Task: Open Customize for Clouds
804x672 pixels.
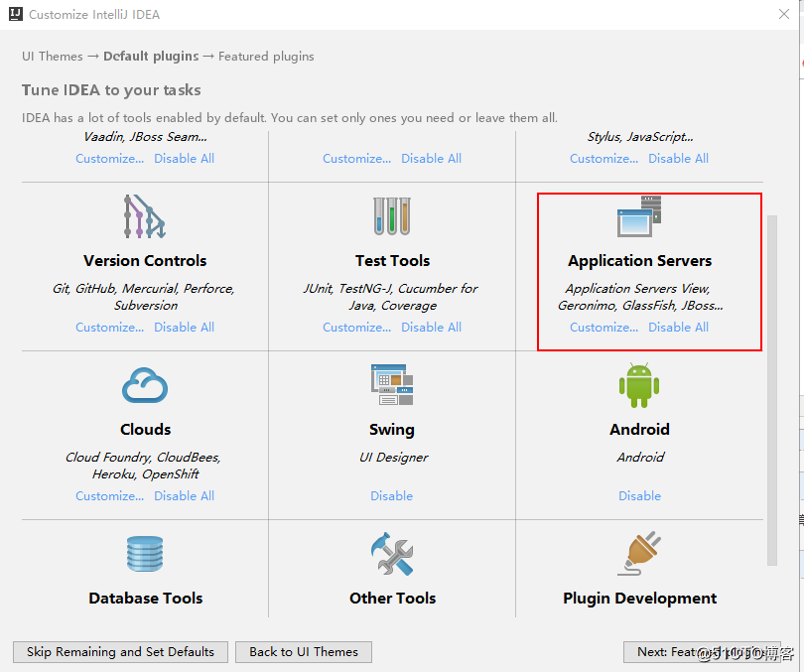Action: (110, 495)
